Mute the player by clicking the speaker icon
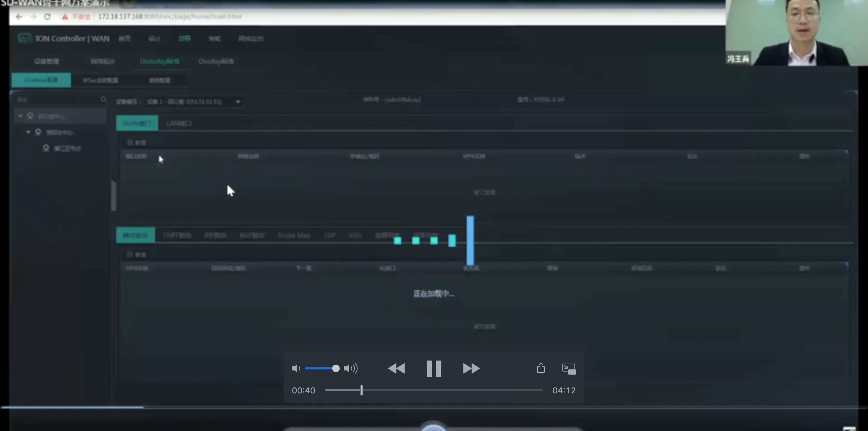 tap(296, 368)
